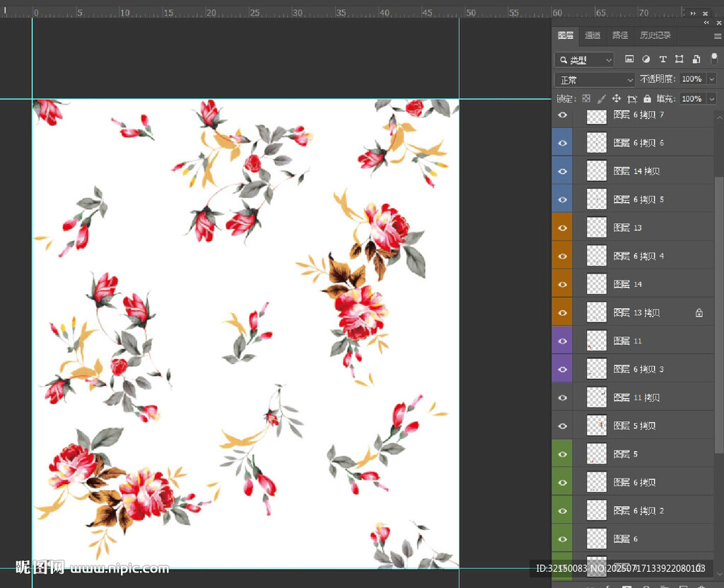This screenshot has height=588, width=724.
Task: Expand the 不透明度 opacity slider arrow
Action: [711, 79]
